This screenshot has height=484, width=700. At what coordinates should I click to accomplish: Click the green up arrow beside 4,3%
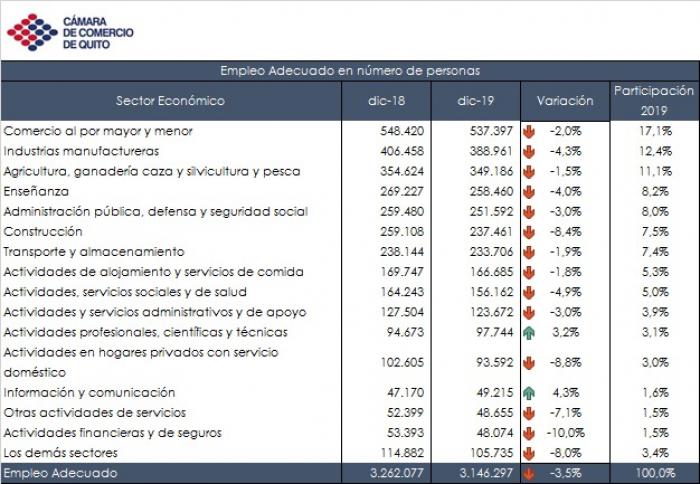click(x=529, y=393)
